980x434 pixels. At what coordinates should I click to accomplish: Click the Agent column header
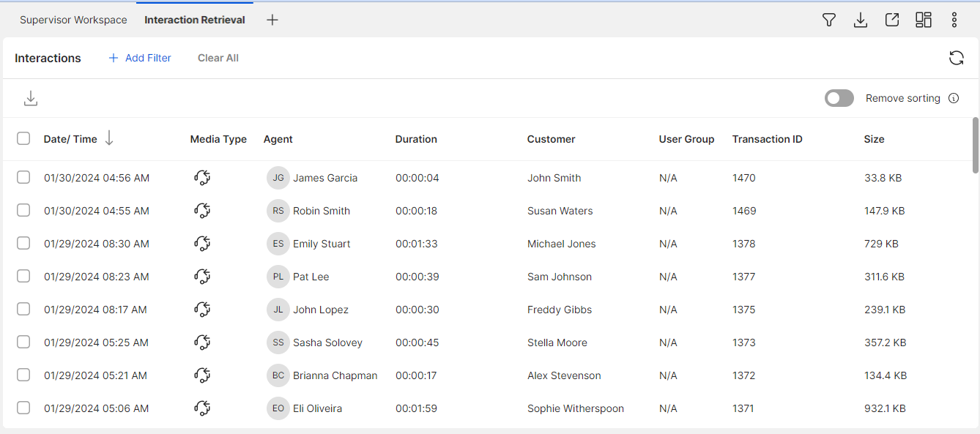pyautogui.click(x=278, y=139)
